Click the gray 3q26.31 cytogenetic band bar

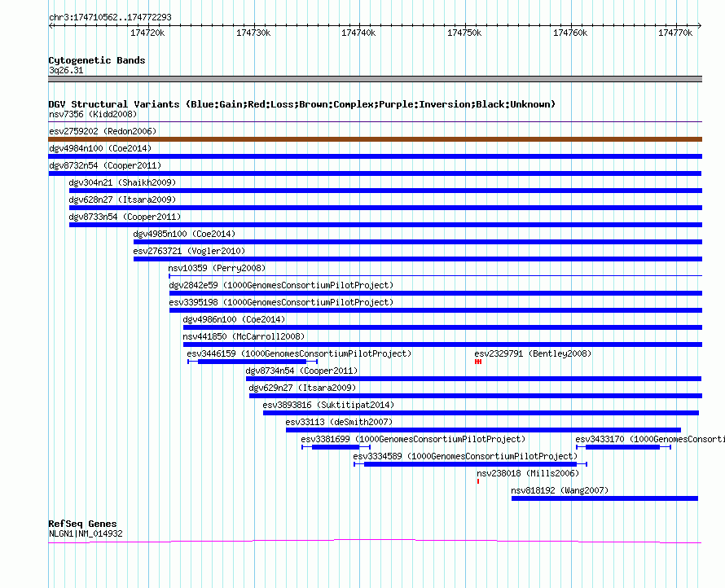coord(376,79)
